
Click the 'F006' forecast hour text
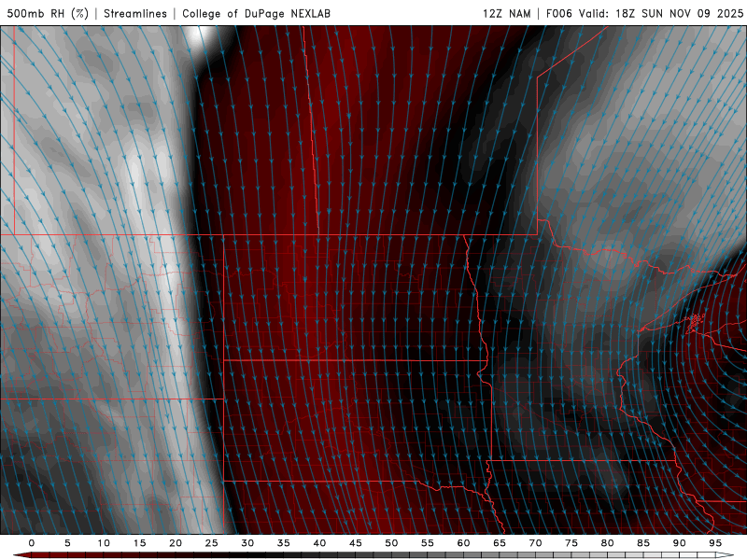(558, 13)
